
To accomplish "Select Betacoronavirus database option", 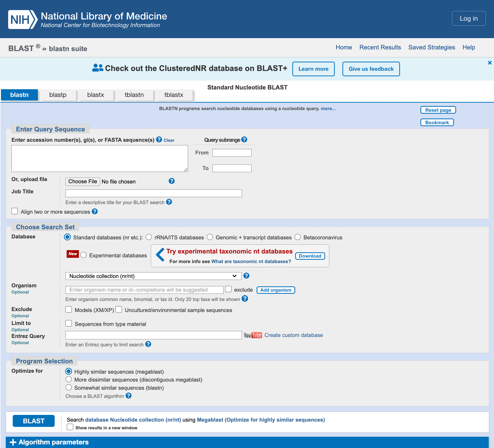I will click(x=297, y=237).
